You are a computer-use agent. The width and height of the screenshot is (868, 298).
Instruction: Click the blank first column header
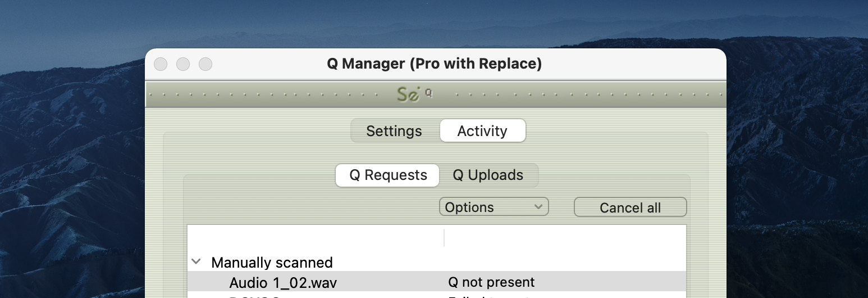(316, 237)
